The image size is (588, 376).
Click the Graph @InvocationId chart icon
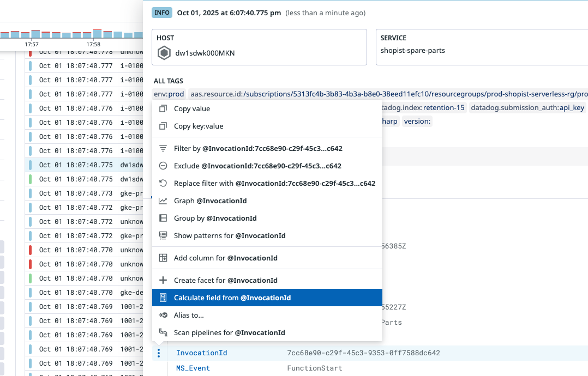[163, 201]
